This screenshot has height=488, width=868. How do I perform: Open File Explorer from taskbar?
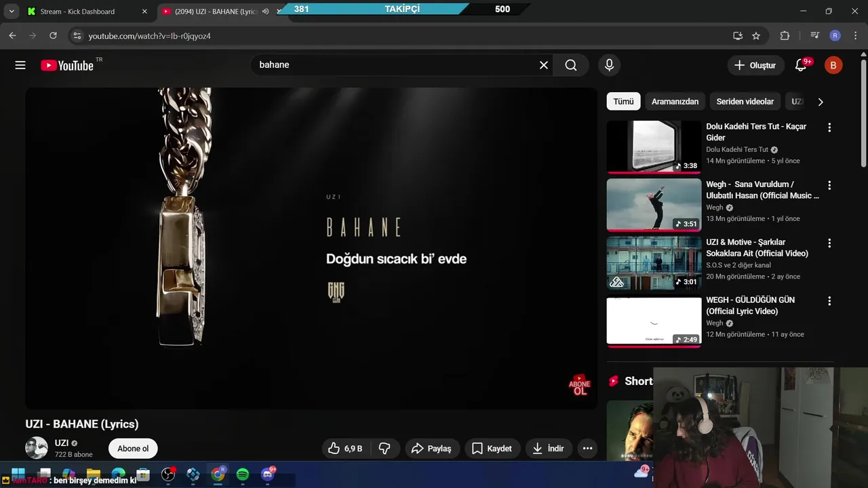(x=93, y=474)
